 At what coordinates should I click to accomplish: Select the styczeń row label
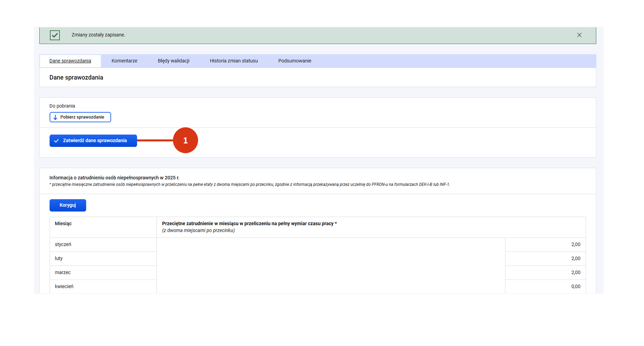click(x=63, y=245)
